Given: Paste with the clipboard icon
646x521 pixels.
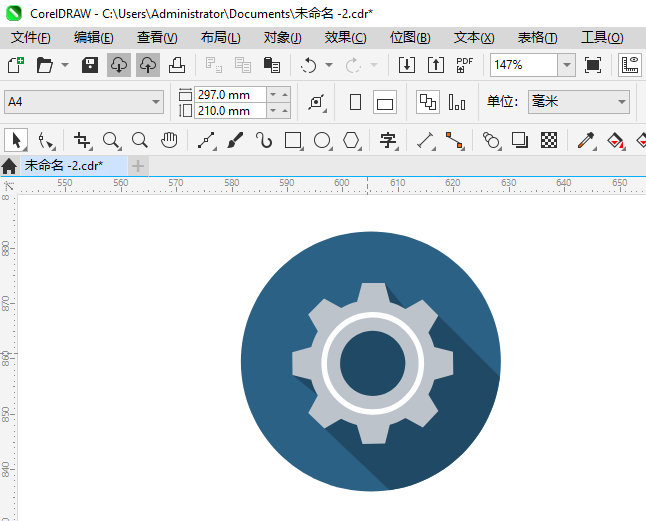Looking at the screenshot, I should pyautogui.click(x=272, y=65).
